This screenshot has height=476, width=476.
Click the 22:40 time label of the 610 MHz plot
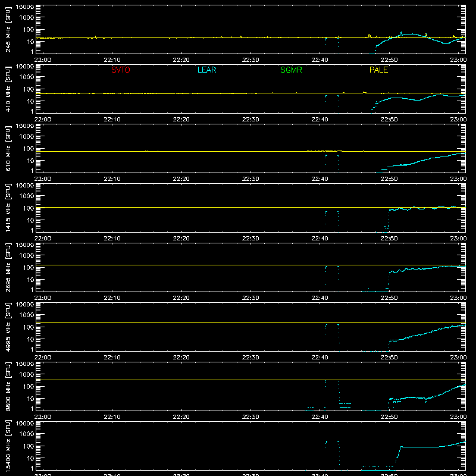(320, 179)
